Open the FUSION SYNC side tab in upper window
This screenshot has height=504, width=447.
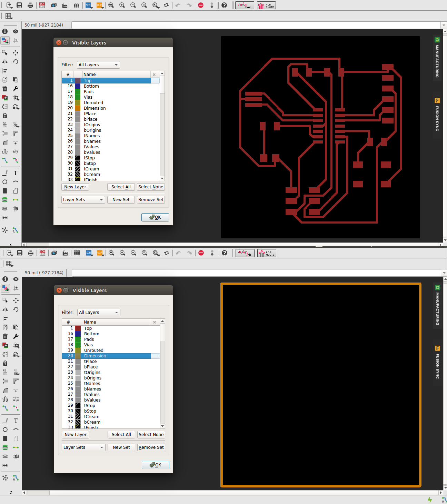(437, 115)
